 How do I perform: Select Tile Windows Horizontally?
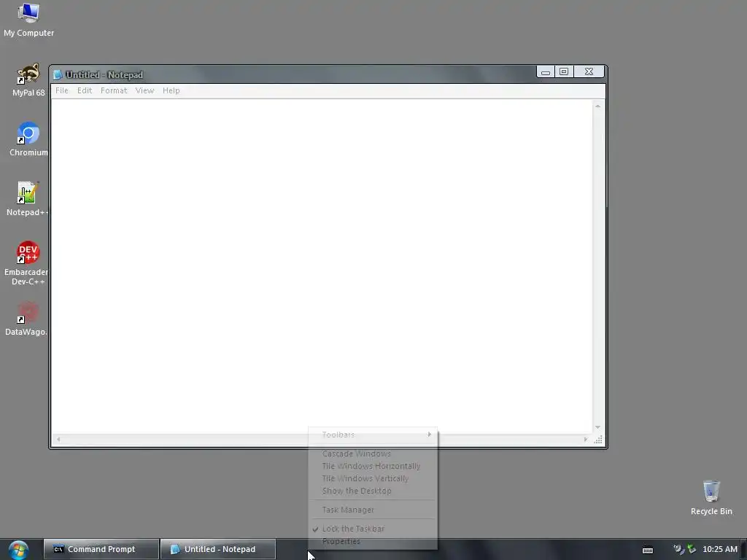(x=373, y=466)
